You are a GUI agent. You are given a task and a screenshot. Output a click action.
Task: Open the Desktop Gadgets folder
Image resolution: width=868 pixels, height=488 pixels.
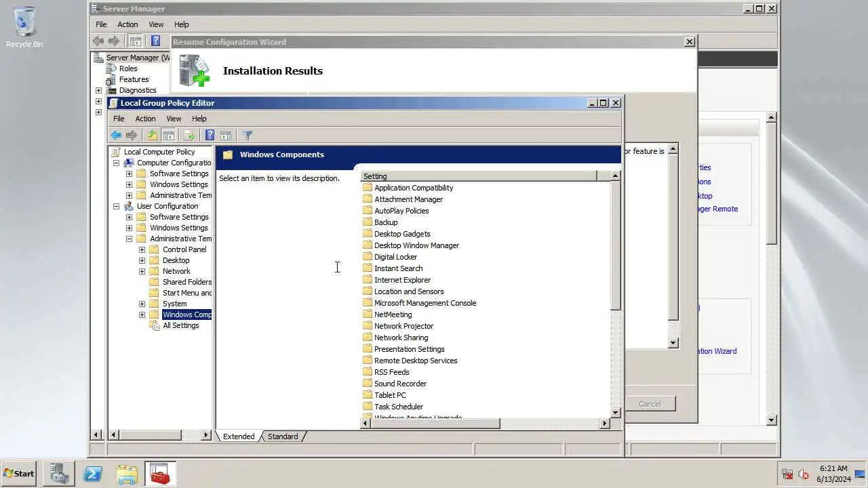[402, 234]
